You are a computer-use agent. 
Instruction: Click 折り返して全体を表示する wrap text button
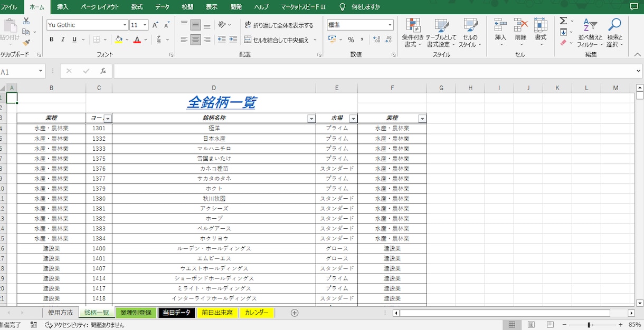(279, 25)
